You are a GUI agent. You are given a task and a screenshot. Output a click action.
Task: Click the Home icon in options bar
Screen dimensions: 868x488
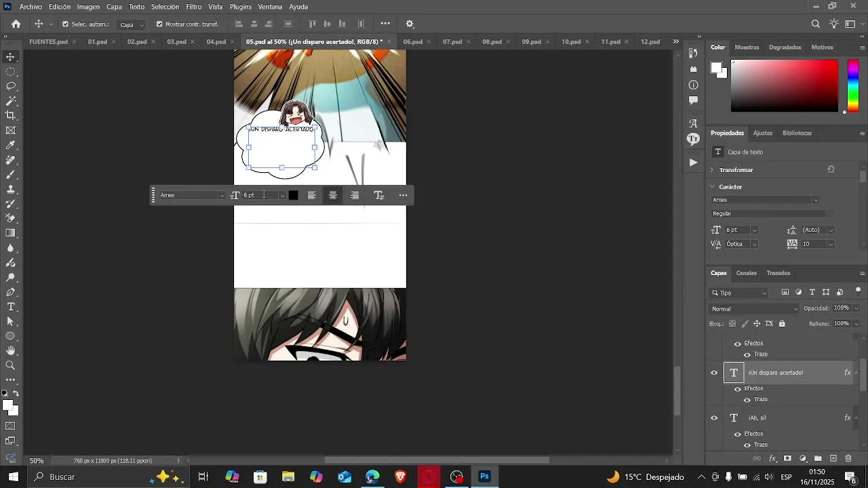pyautogui.click(x=16, y=24)
